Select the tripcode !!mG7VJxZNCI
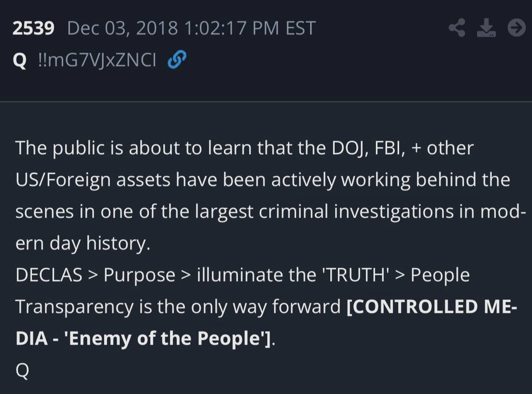Viewport: 532px width, 394px height. pyautogui.click(x=97, y=61)
